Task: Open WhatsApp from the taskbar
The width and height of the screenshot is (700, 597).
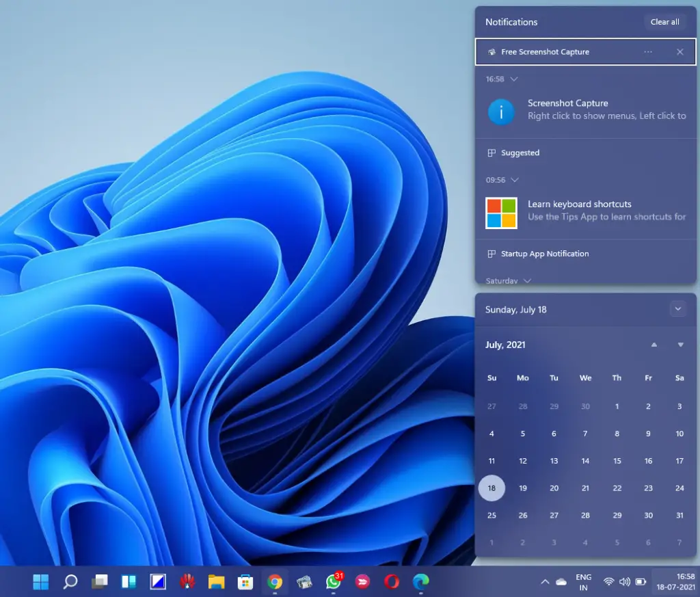Action: (333, 582)
